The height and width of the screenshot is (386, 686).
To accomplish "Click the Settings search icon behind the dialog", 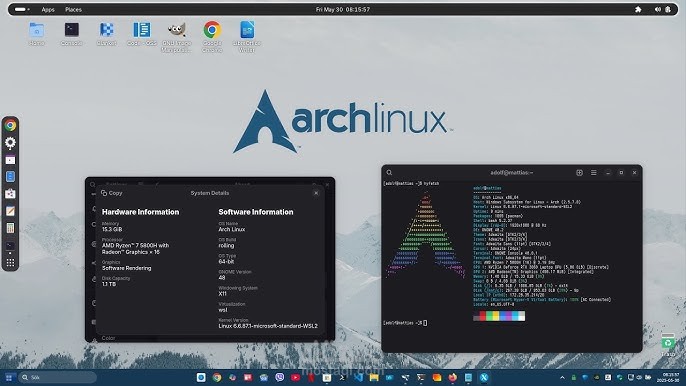I will (93, 185).
